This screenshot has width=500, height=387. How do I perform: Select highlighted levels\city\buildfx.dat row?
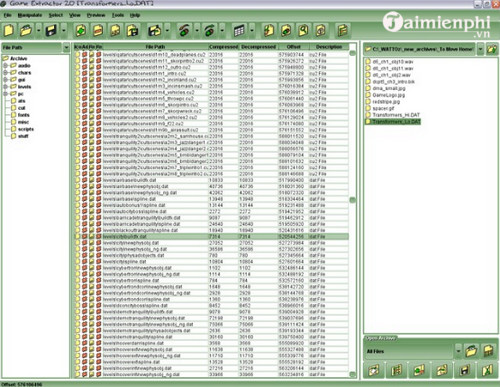click(211, 236)
